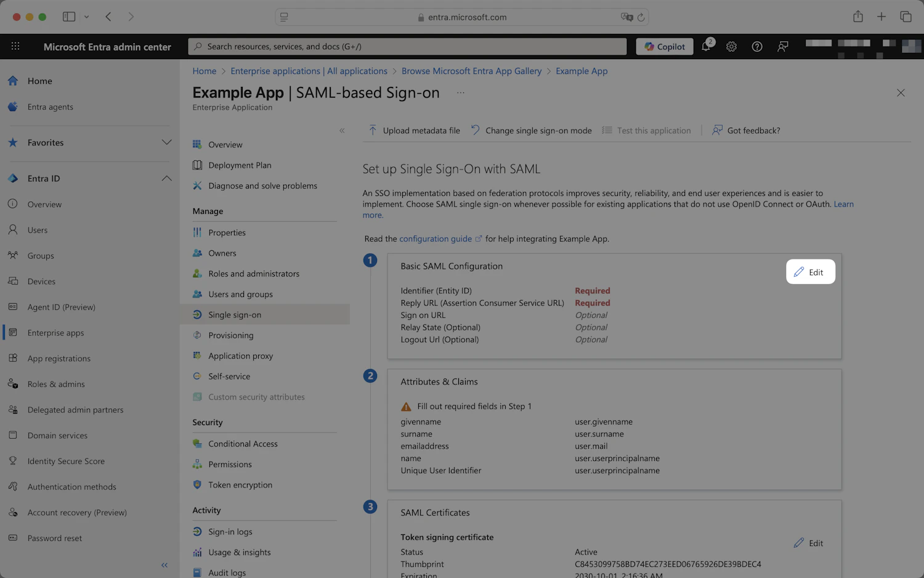Click the header feedback person icon
The width and height of the screenshot is (924, 578).
tap(783, 46)
